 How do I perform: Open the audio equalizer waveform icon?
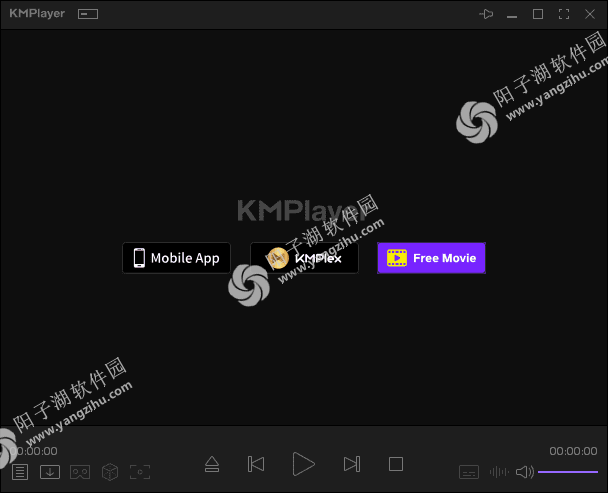[499, 472]
